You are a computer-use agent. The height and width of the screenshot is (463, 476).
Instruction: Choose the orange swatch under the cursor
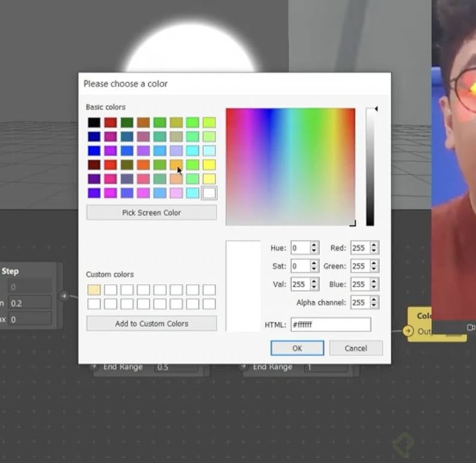pos(176,165)
